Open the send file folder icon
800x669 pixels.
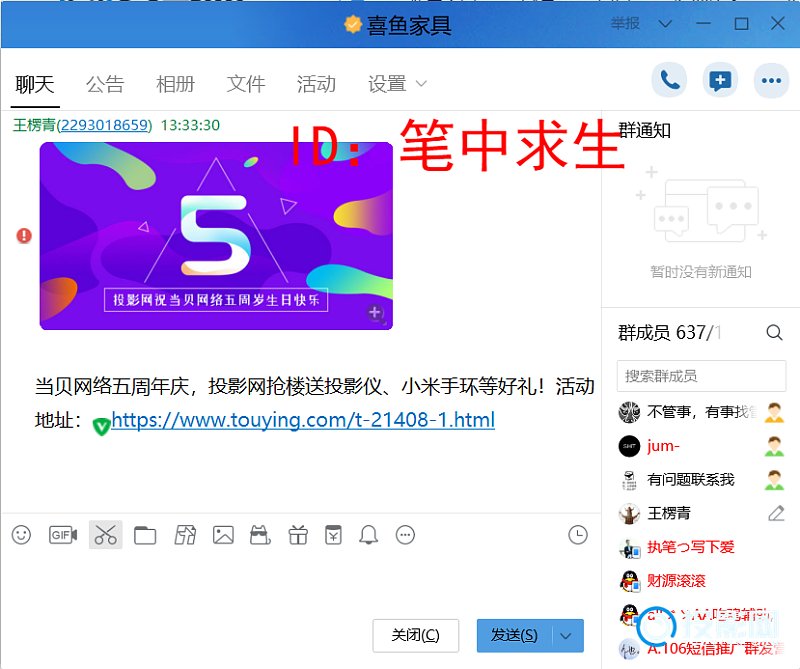click(145, 535)
